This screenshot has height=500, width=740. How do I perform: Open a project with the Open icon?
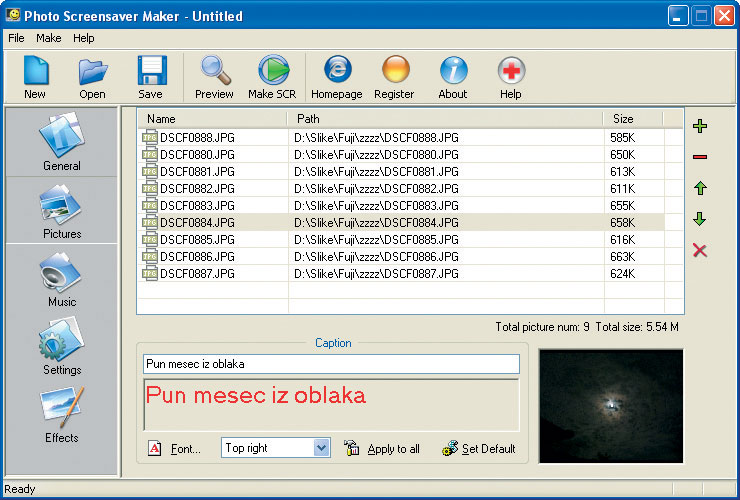point(92,71)
